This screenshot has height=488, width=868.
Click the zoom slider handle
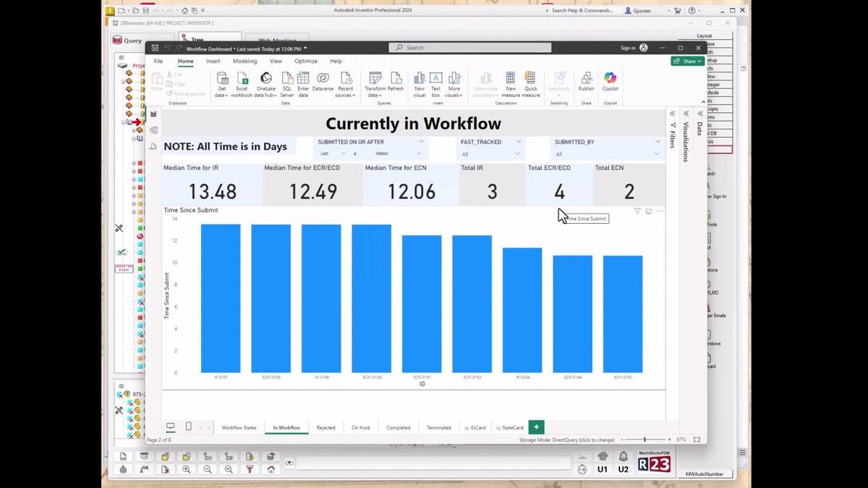[644, 439]
